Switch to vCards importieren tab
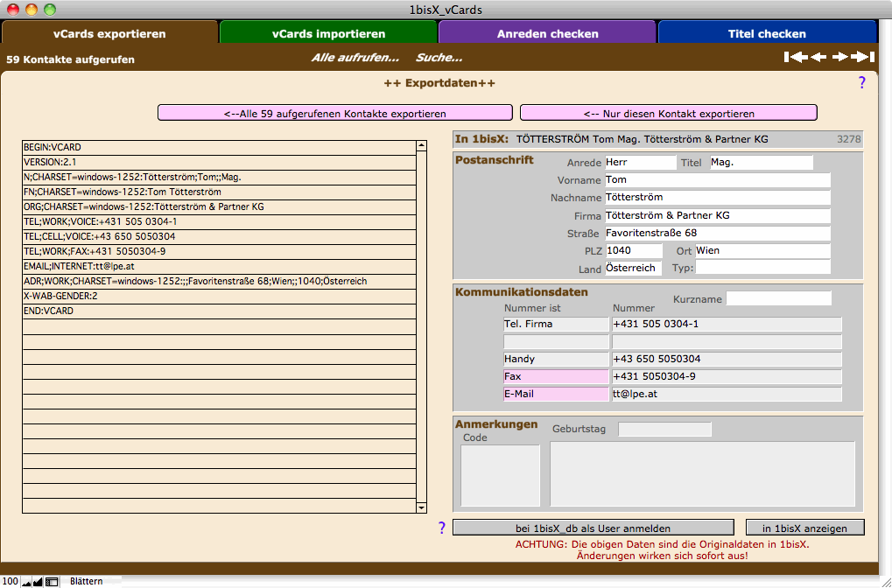 coord(328,33)
